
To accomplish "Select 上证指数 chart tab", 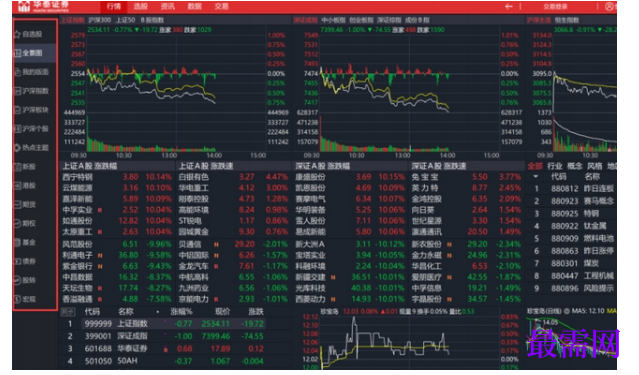I will [x=73, y=20].
